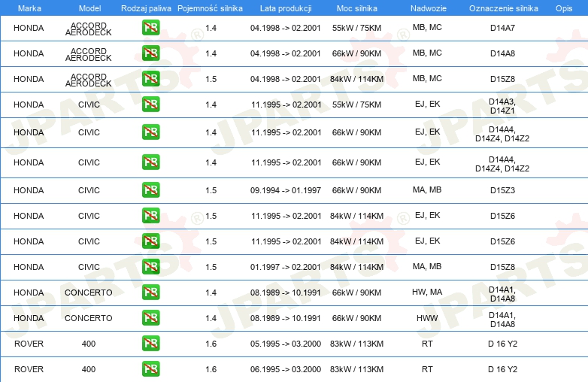
Task: Click fuel icon in Civic D15Z3 row
Action: click(150, 190)
